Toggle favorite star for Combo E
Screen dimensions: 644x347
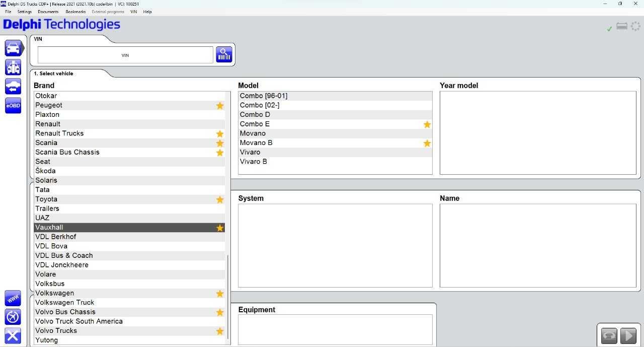point(427,124)
